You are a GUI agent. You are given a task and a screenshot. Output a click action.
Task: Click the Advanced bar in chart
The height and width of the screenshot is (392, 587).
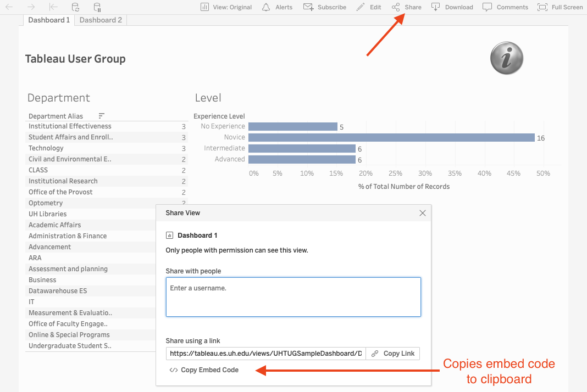[x=302, y=159]
